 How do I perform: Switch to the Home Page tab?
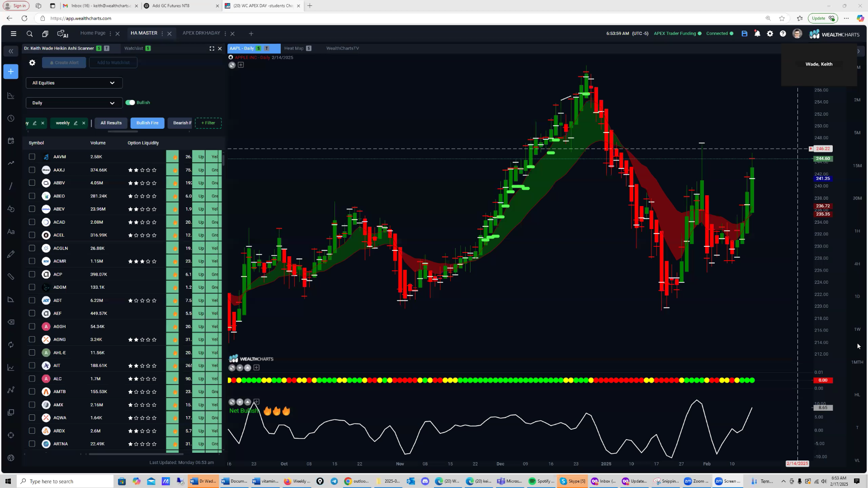point(93,33)
